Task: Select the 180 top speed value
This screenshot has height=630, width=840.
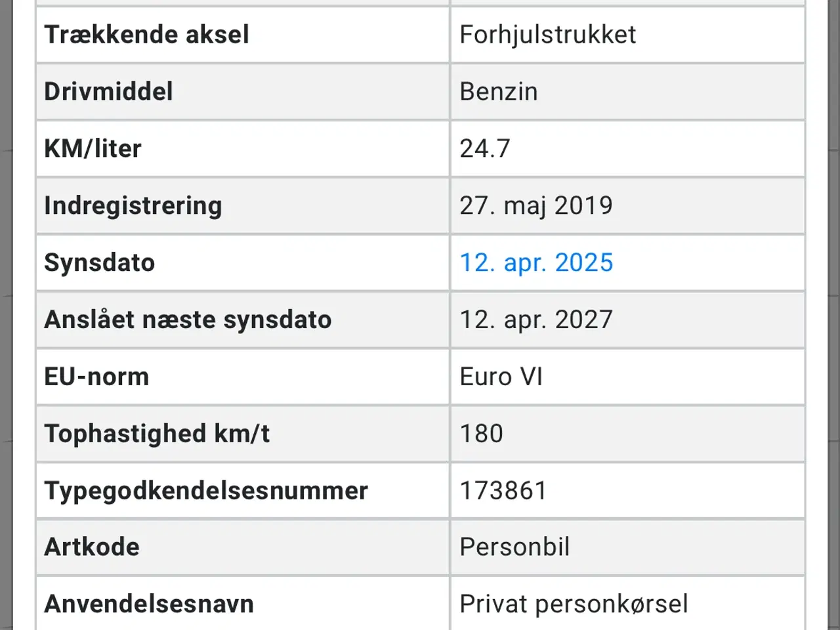Action: (x=481, y=434)
